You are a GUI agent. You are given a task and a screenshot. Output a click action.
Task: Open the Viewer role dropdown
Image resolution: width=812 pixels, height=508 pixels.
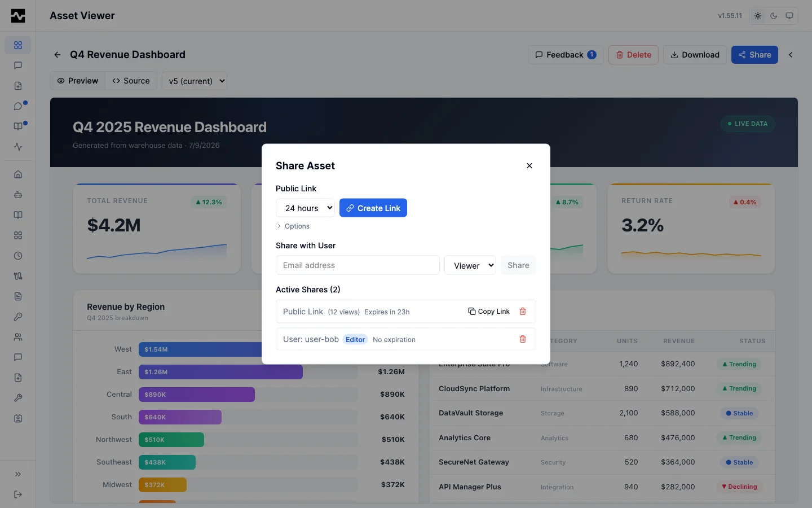(x=470, y=265)
